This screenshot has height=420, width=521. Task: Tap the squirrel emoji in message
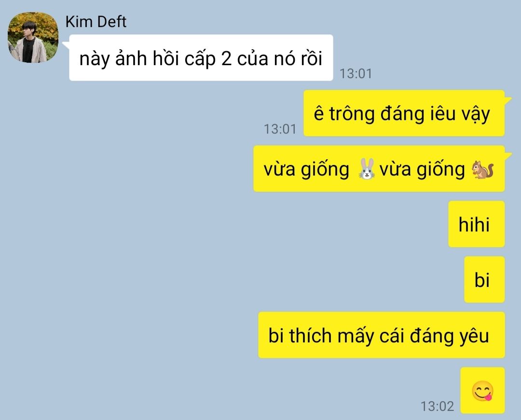tap(482, 170)
